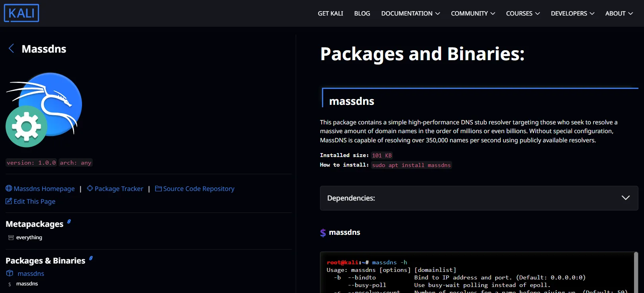Open the Package Tracker link
The width and height of the screenshot is (644, 293).
coord(119,189)
